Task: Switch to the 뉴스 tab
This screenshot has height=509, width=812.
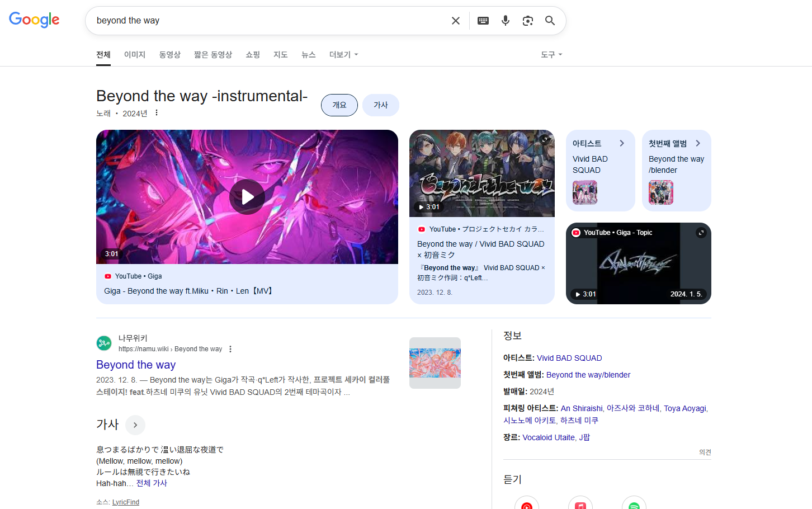Action: [x=309, y=55]
